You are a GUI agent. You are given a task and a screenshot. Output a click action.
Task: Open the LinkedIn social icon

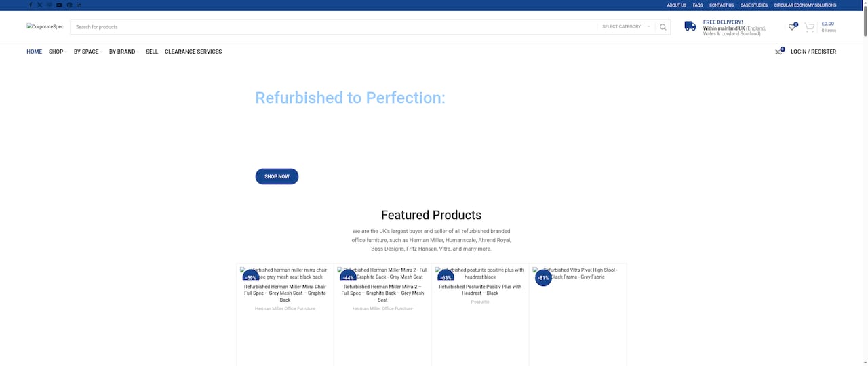coord(79,5)
